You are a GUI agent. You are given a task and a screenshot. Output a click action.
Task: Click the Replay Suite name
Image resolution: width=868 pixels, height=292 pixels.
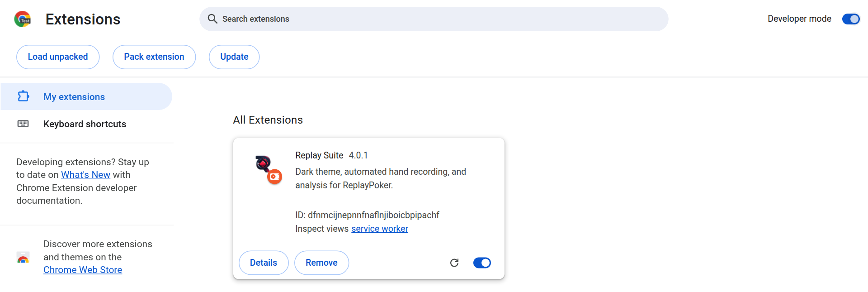pos(319,155)
